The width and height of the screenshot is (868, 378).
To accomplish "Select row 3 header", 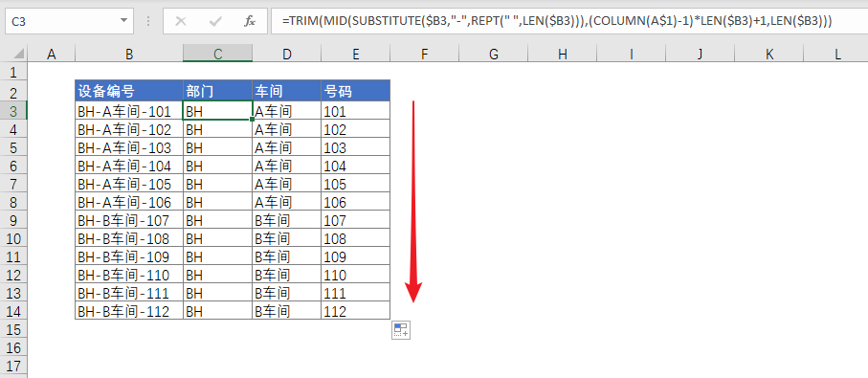I will (13, 111).
